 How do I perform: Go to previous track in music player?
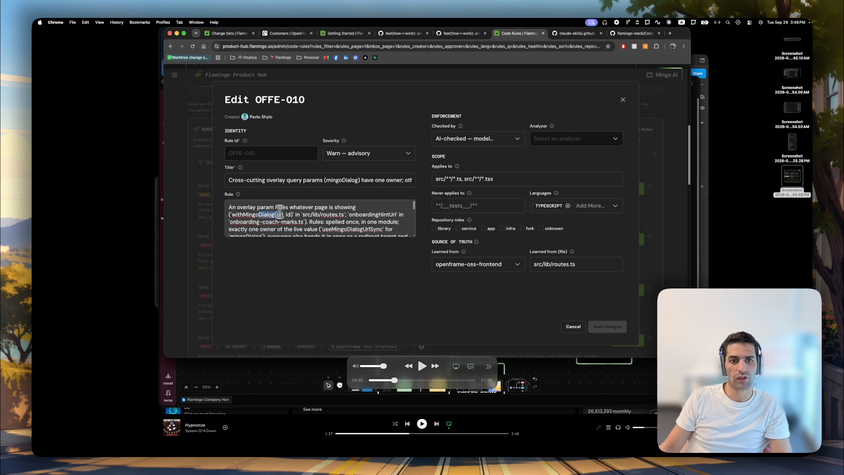pos(407,424)
